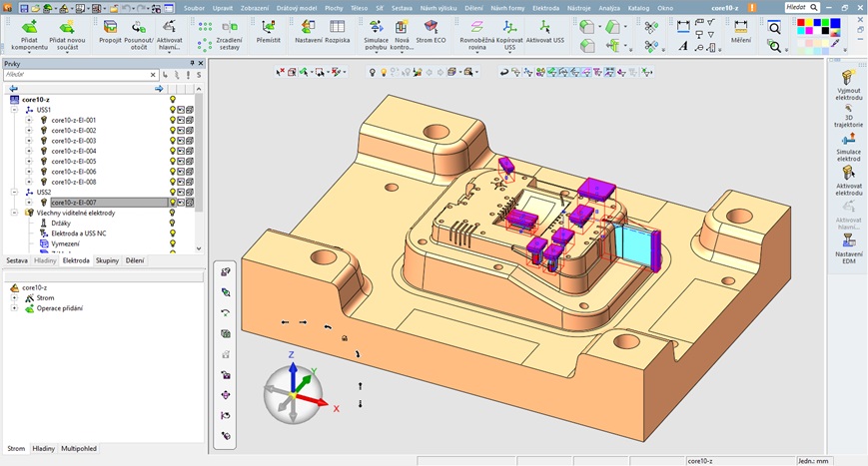Switch to the Multipohled bottom tab
Viewport: 868px width, 466px height.
[x=79, y=449]
